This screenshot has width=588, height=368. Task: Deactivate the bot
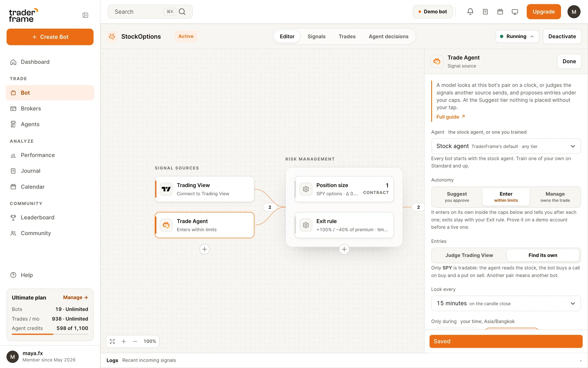[562, 36]
